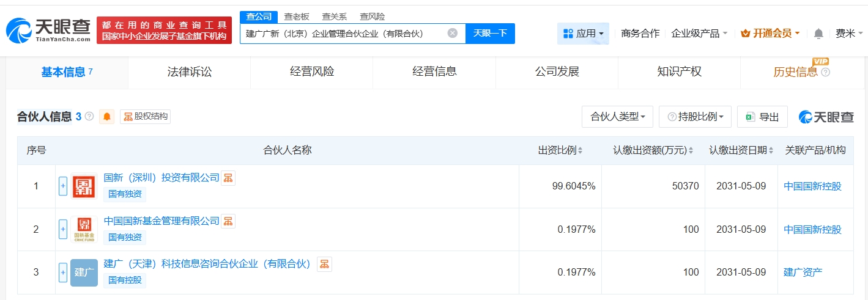
Task: Open the 合伙人类型 filter dropdown
Action: click(x=618, y=117)
